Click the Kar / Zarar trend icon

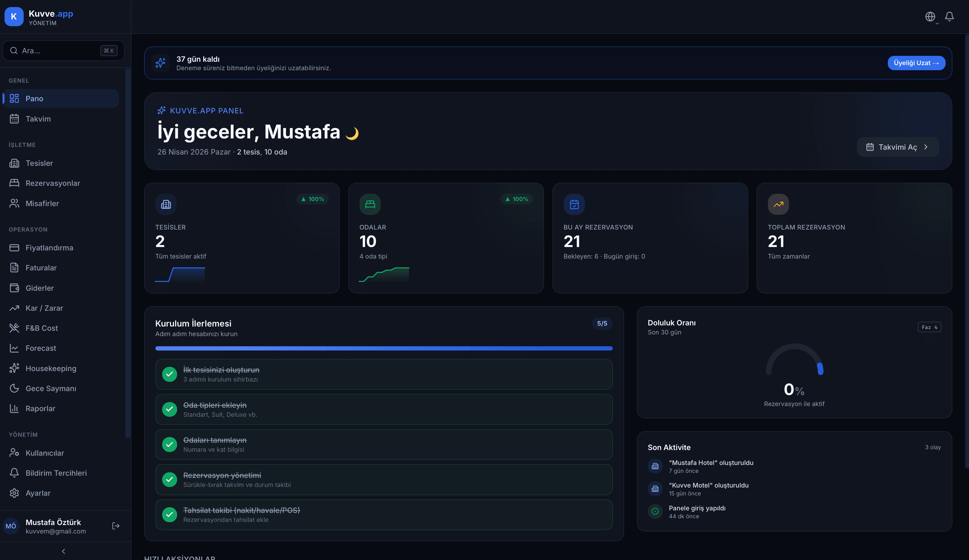click(14, 308)
